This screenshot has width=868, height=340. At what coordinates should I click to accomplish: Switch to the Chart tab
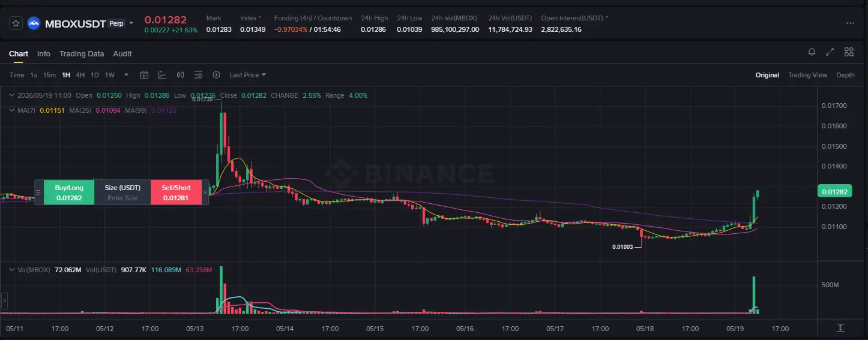point(19,53)
